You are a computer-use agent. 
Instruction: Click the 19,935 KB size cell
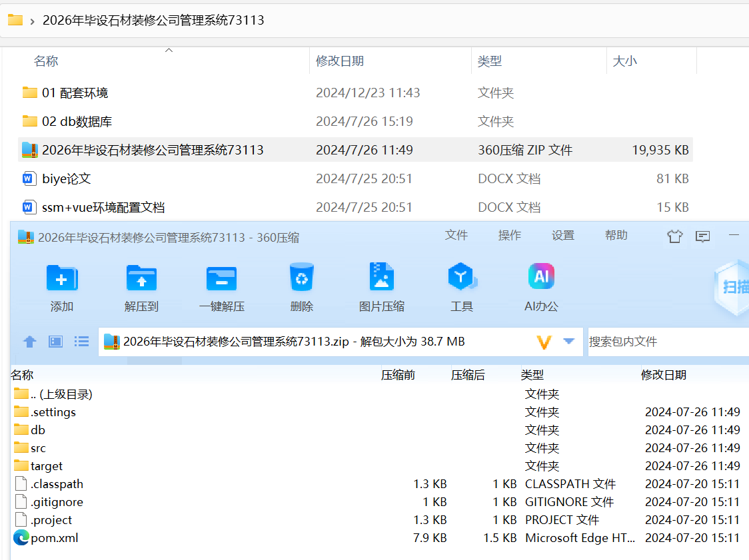(660, 150)
